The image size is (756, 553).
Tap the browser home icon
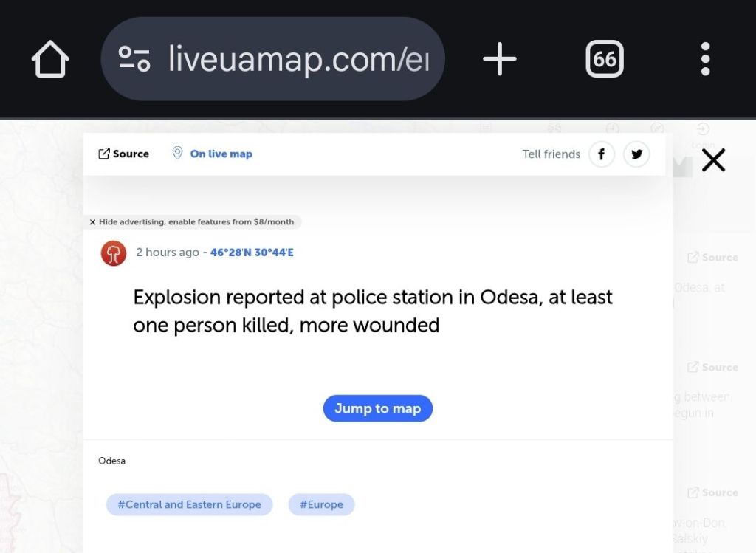[x=50, y=59]
